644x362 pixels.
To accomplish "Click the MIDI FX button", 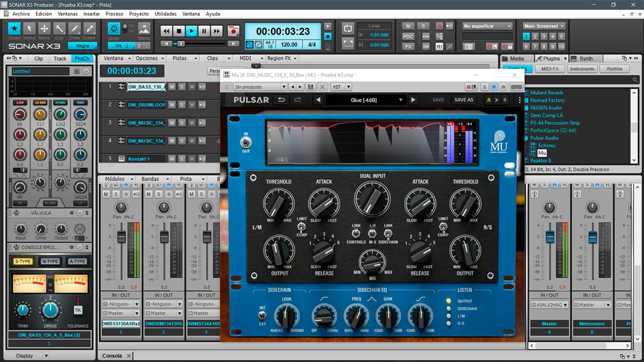I will pos(550,69).
